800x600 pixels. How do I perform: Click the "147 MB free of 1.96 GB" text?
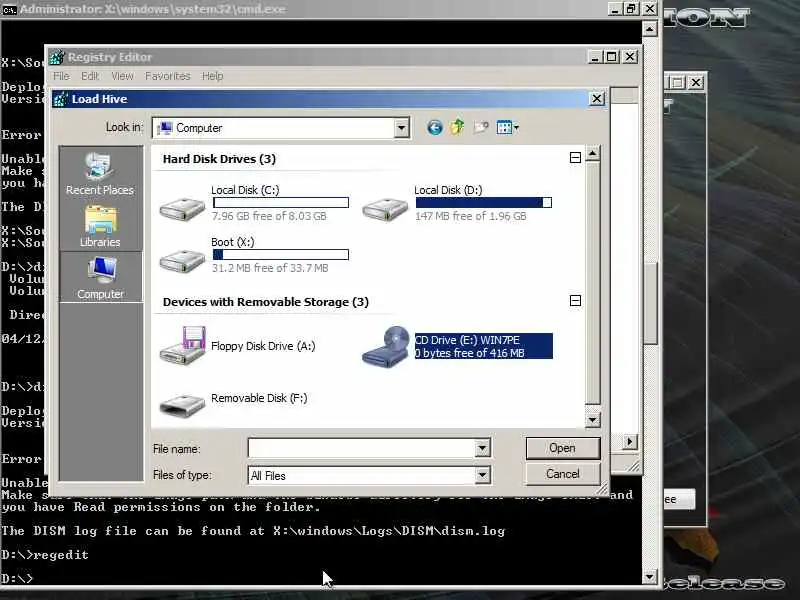tap(470, 216)
